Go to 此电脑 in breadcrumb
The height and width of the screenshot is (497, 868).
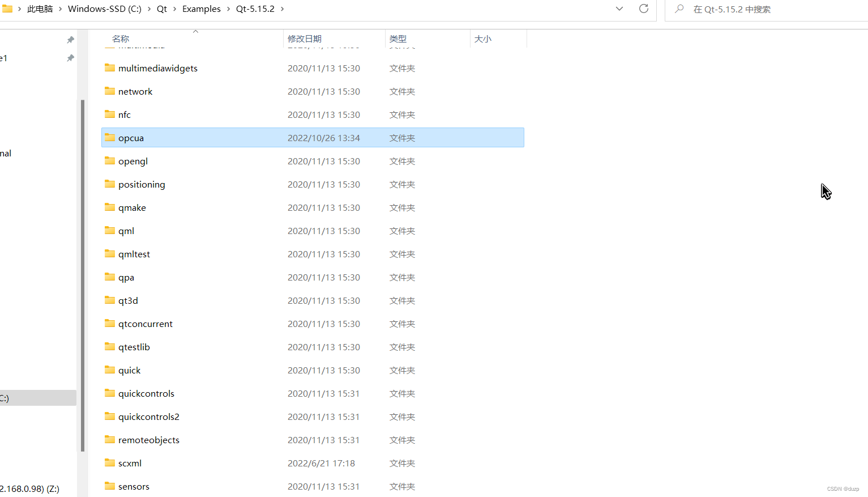[40, 9]
